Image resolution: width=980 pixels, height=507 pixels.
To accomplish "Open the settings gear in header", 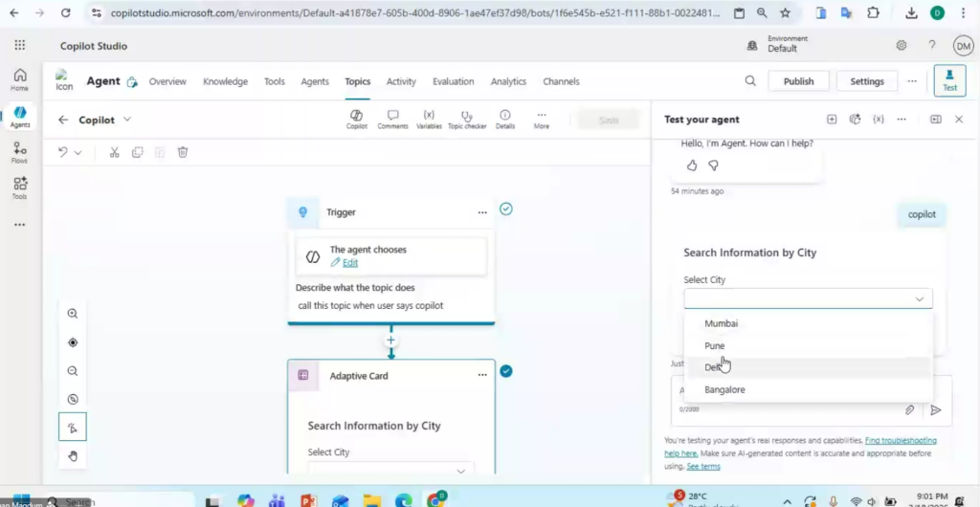I will pos(902,45).
